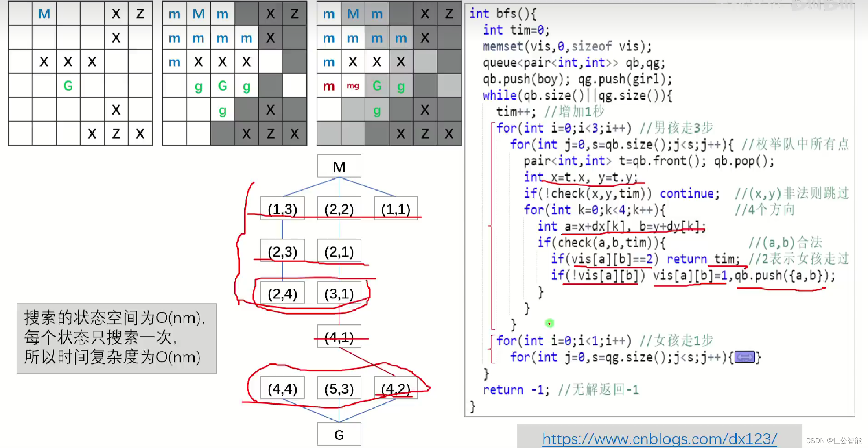Click the line 'int a=x+dx[k], b=y+dy[k];'
Viewport: 868px width, 448px height.
[x=621, y=226]
